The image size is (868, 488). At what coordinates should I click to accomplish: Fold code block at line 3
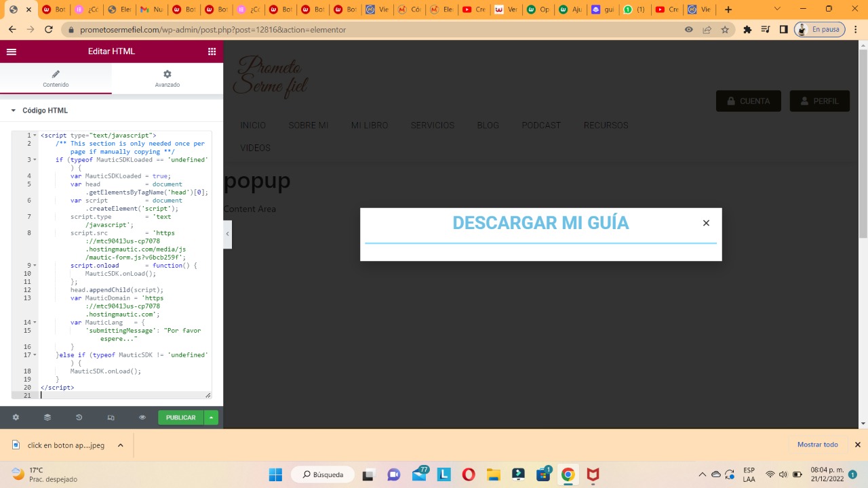[35, 160]
